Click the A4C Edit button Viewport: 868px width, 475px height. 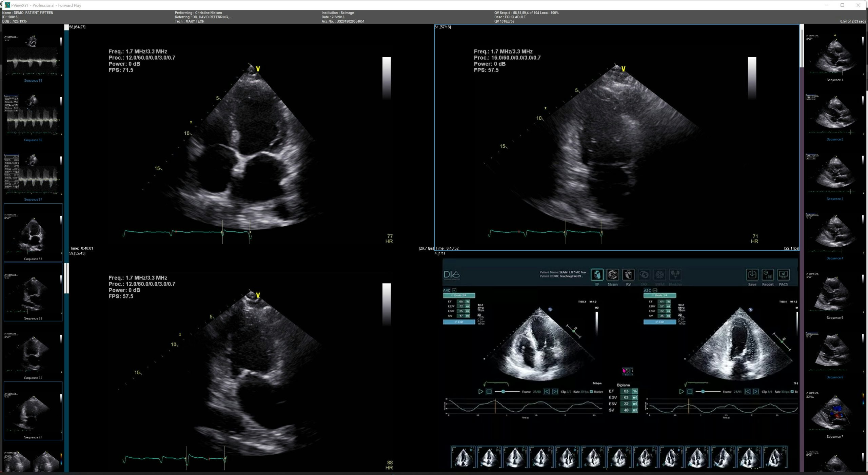[x=459, y=322]
